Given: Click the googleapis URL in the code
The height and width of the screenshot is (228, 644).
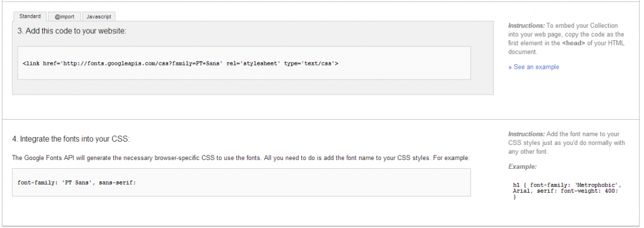Looking at the screenshot, I should click(133, 64).
